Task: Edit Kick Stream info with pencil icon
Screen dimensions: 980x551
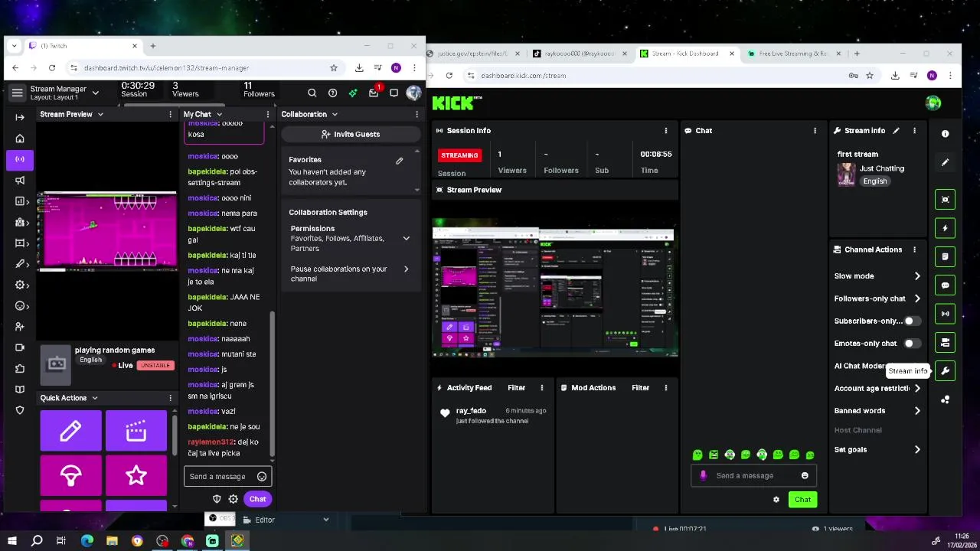Action: (x=896, y=131)
